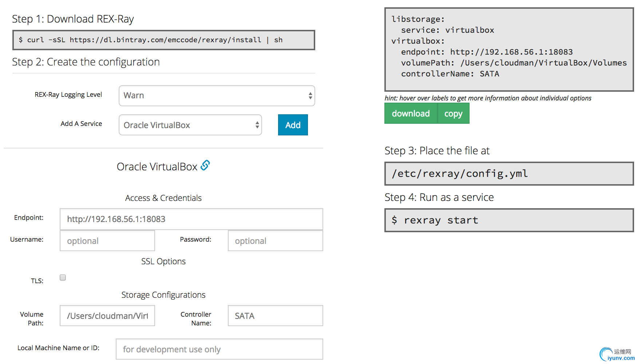Open the Add A Service dropdown
637x364 pixels.
(x=190, y=125)
